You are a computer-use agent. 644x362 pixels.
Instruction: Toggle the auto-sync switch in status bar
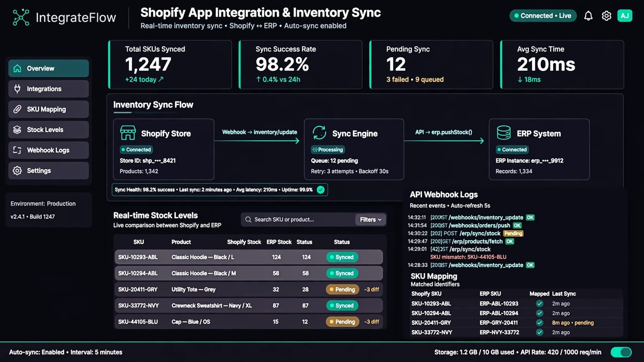[x=621, y=352]
